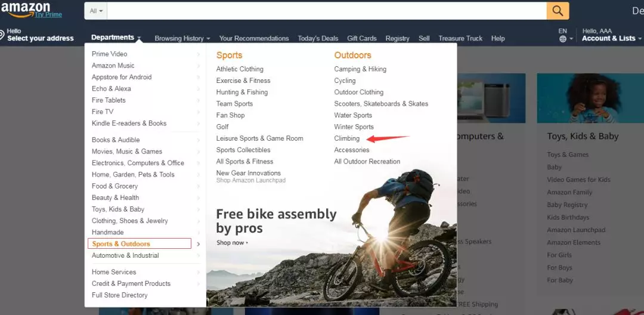Select Beauty & Health department
Screen dimensions: 644x315
(x=115, y=197)
